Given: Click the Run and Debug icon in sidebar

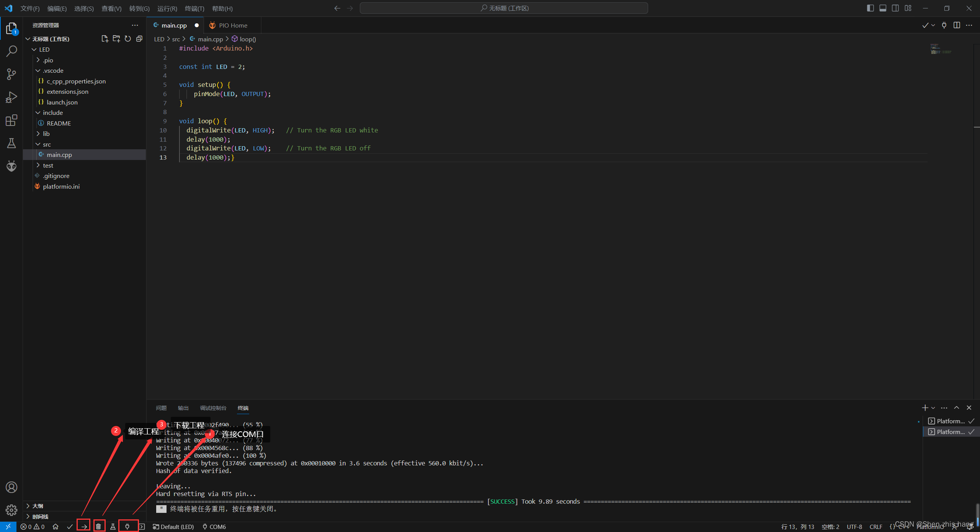Looking at the screenshot, I should click(11, 97).
